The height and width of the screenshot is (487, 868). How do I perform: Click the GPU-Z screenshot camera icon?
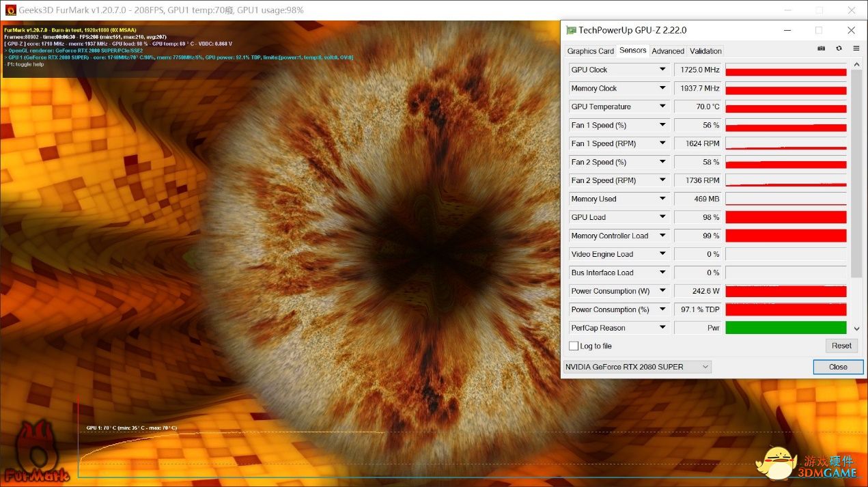click(x=821, y=48)
